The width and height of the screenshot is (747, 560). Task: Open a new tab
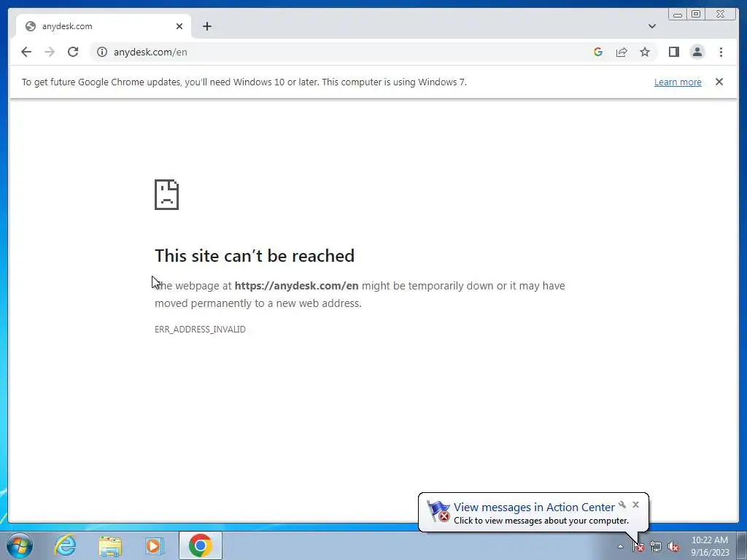(x=206, y=26)
